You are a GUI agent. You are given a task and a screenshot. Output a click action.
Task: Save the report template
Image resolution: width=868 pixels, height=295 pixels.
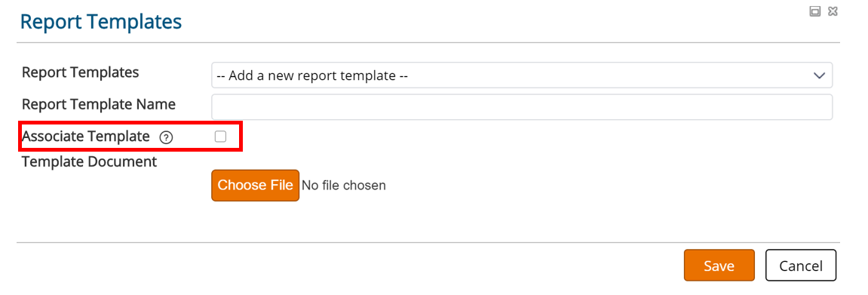coord(719,266)
